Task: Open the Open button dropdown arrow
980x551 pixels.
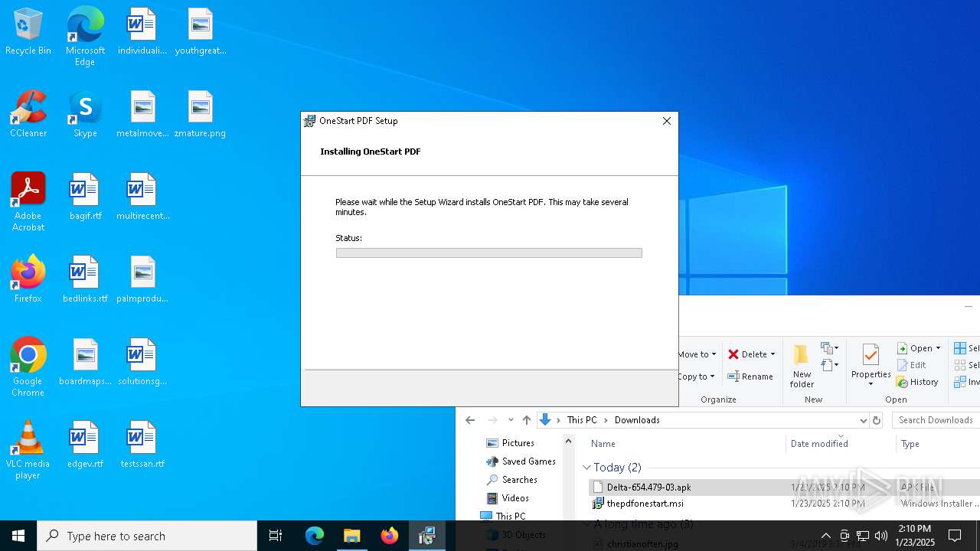Action: point(938,348)
